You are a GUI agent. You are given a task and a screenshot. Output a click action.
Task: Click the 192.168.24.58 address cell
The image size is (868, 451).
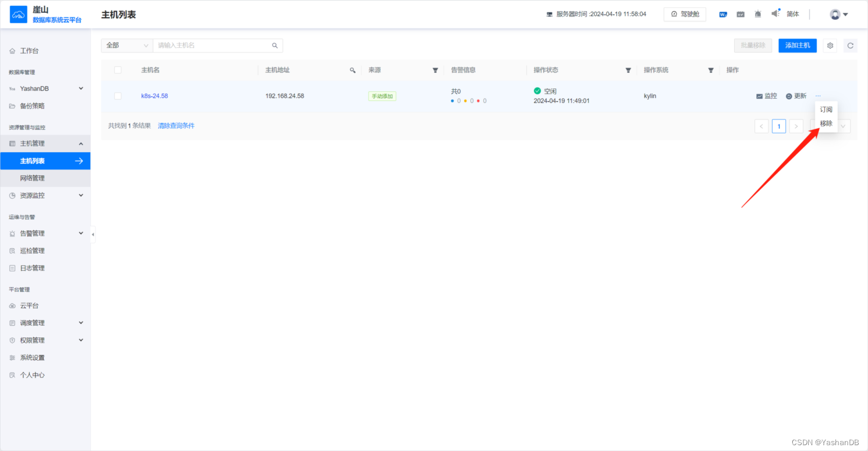(x=285, y=96)
